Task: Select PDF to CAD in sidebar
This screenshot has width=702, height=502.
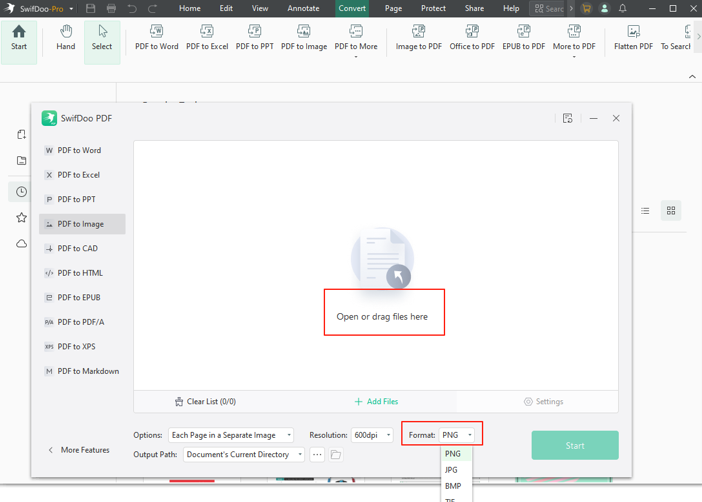Action: click(82, 249)
